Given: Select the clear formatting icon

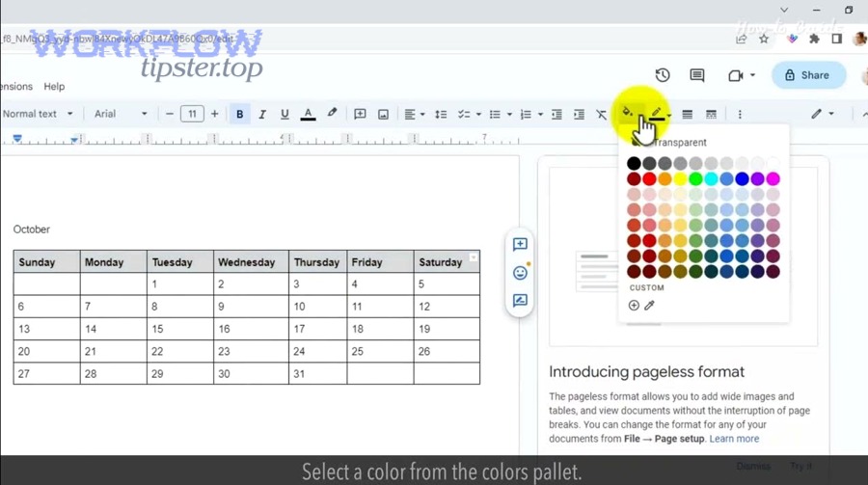Looking at the screenshot, I should (x=602, y=114).
